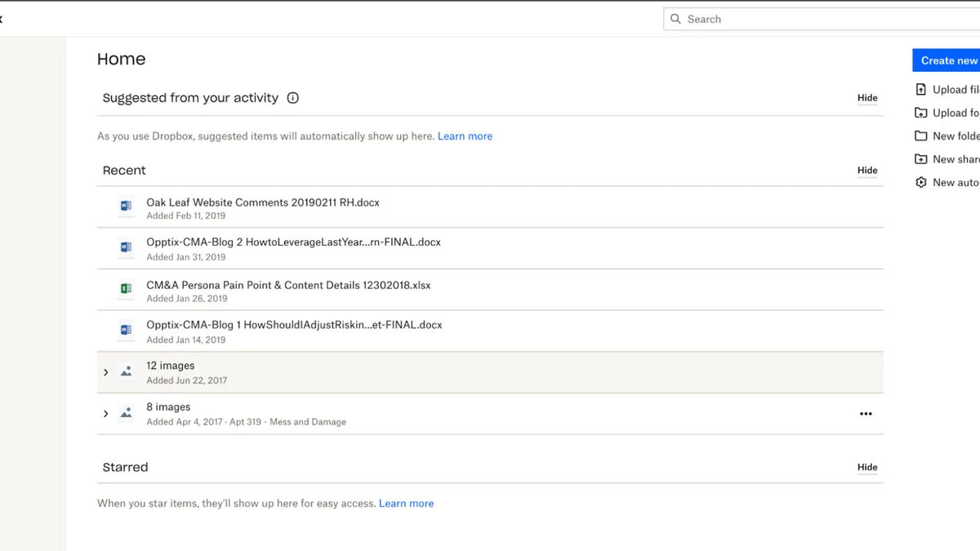Click the Added Jun 22, 2017 date text
980x551 pixels.
pos(187,380)
